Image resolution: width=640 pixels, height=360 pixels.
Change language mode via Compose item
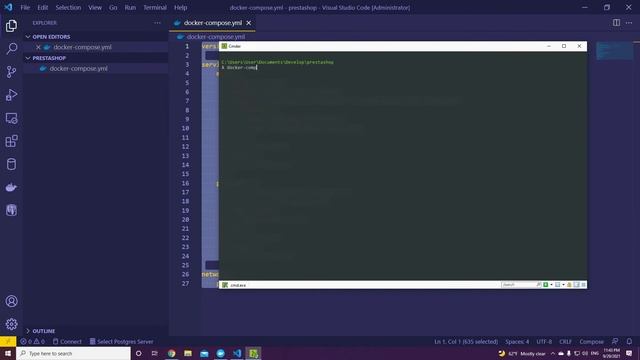pyautogui.click(x=591, y=342)
